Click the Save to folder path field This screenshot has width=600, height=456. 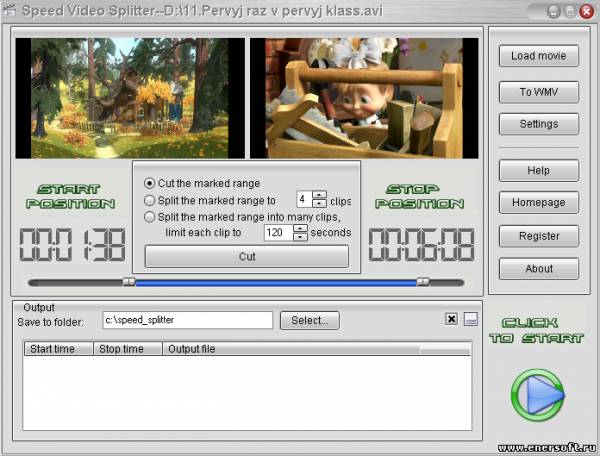click(x=188, y=320)
